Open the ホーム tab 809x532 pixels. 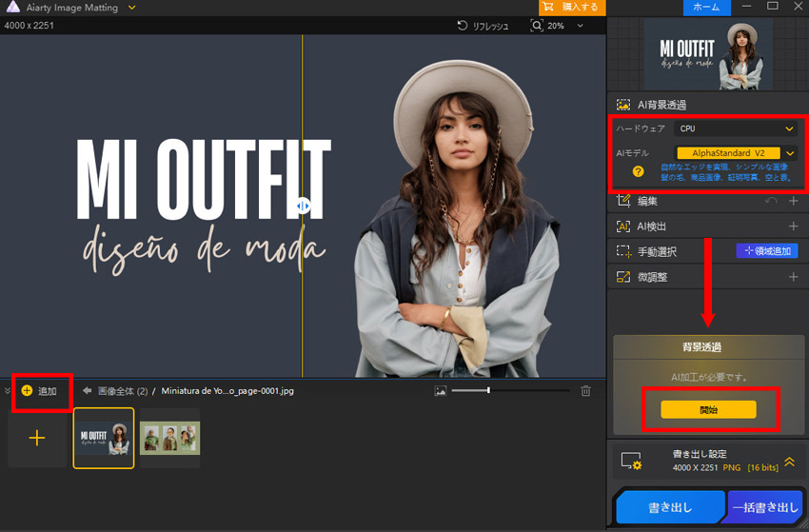(x=706, y=7)
